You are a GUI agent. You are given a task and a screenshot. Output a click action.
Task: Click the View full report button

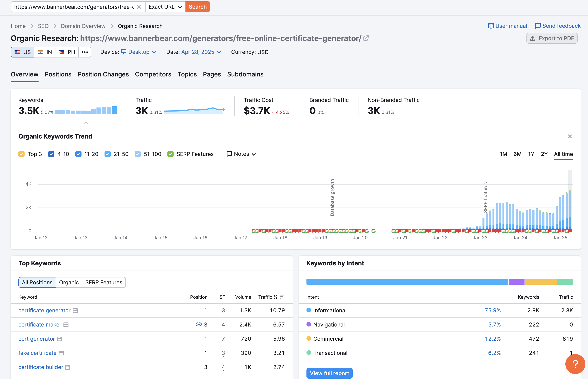pos(329,373)
